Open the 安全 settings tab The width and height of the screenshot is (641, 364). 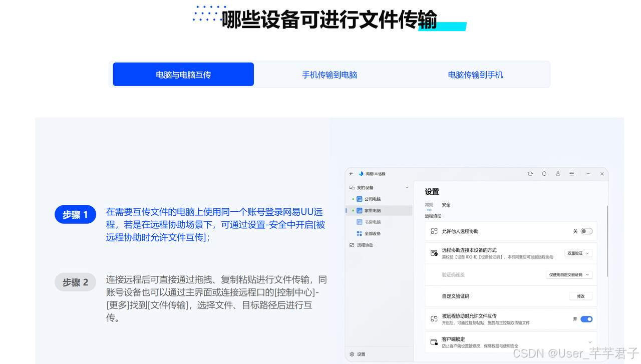tap(446, 205)
